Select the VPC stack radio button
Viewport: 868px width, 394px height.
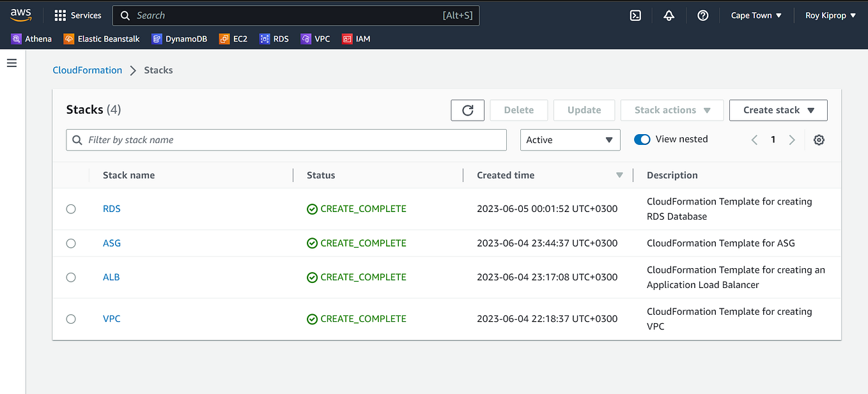point(70,319)
